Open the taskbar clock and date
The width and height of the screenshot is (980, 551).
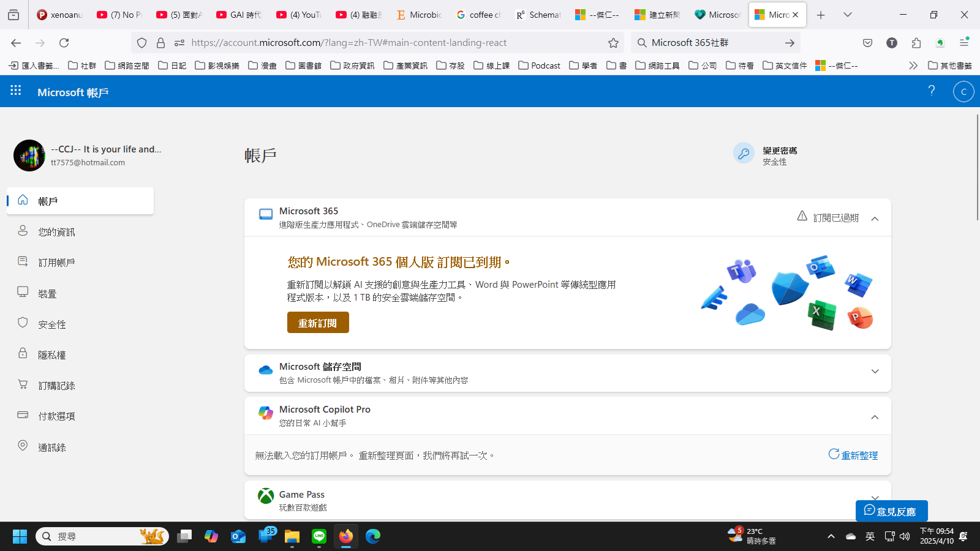click(937, 536)
